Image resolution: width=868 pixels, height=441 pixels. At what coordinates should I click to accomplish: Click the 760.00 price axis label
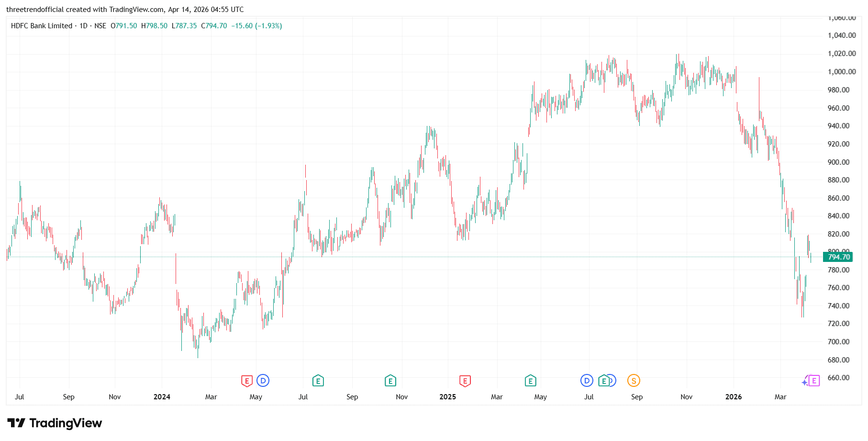point(838,288)
